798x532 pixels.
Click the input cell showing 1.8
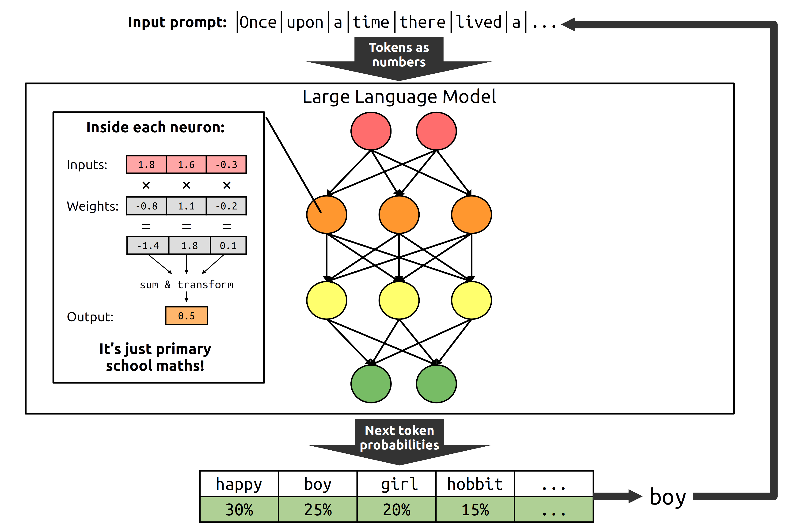pos(146,165)
